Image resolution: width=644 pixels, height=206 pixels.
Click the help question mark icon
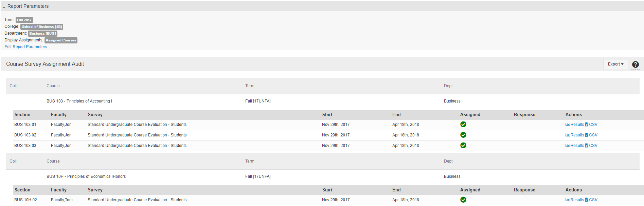click(635, 64)
